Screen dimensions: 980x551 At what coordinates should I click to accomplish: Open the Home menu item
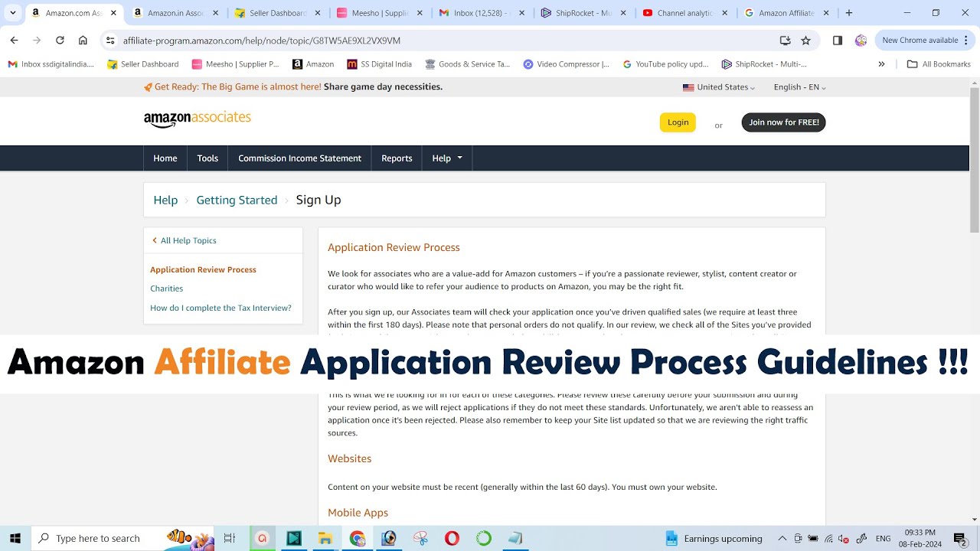click(165, 158)
